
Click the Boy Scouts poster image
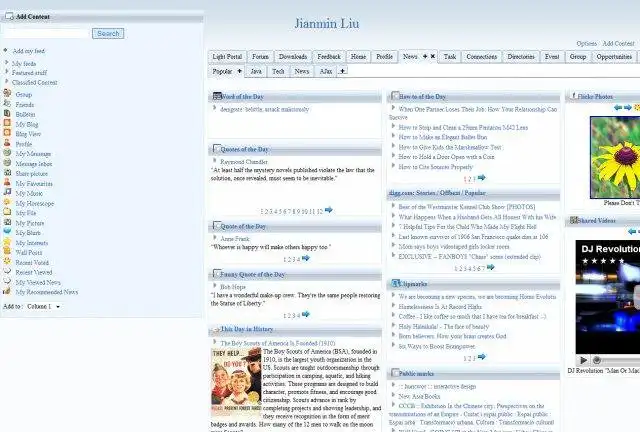236,380
